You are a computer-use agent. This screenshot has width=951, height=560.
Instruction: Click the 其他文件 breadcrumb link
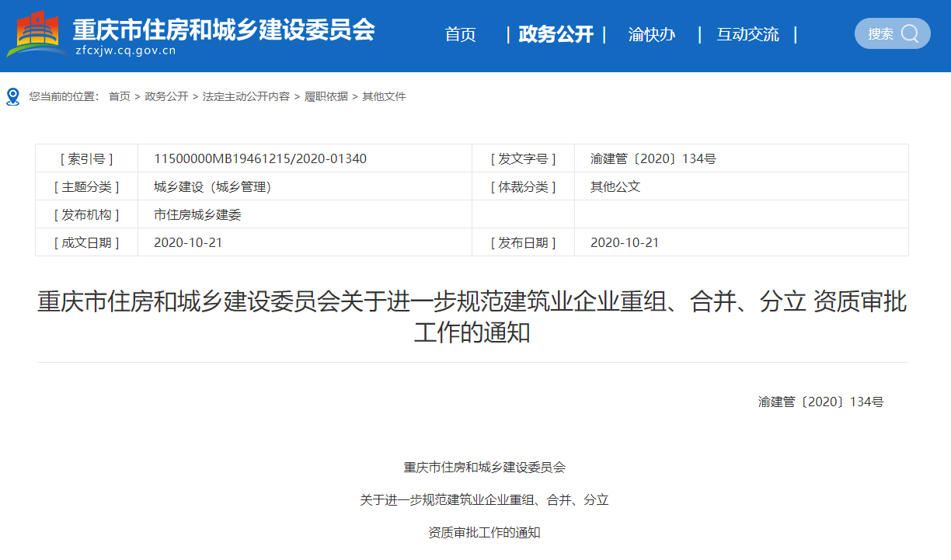pos(384,96)
